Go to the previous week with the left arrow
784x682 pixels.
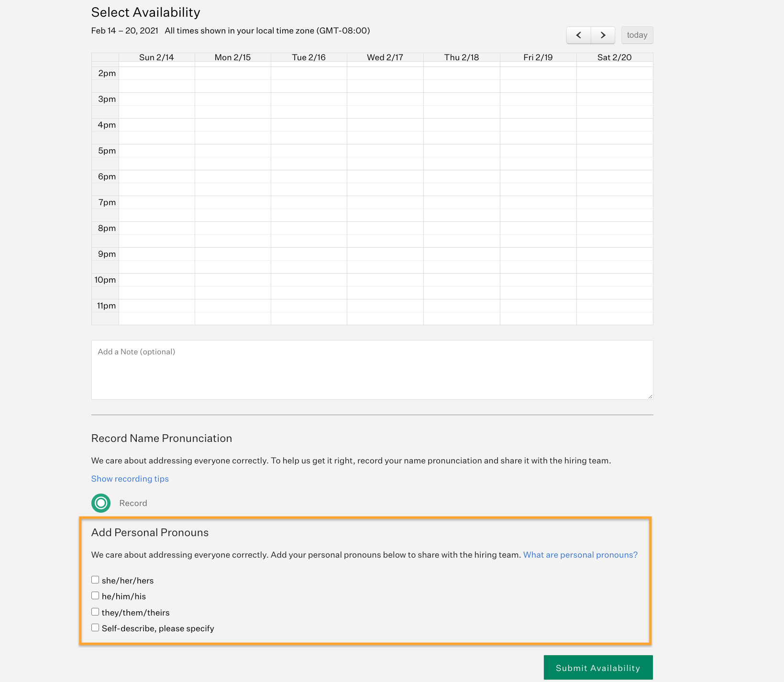tap(579, 35)
